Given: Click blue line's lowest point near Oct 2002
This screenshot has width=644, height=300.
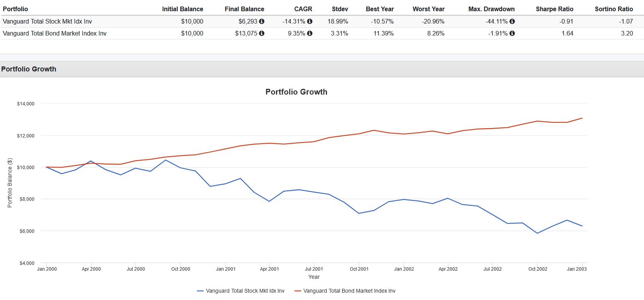Looking at the screenshot, I should (537, 233).
